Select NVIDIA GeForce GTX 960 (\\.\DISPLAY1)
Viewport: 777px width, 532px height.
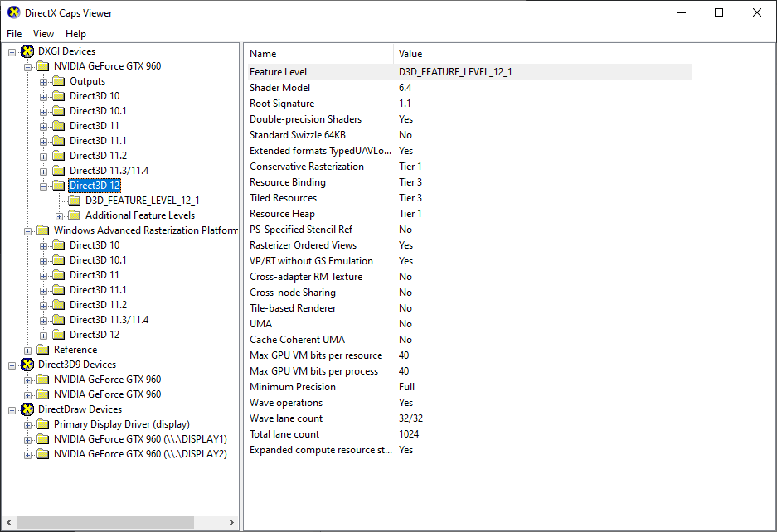pos(140,439)
